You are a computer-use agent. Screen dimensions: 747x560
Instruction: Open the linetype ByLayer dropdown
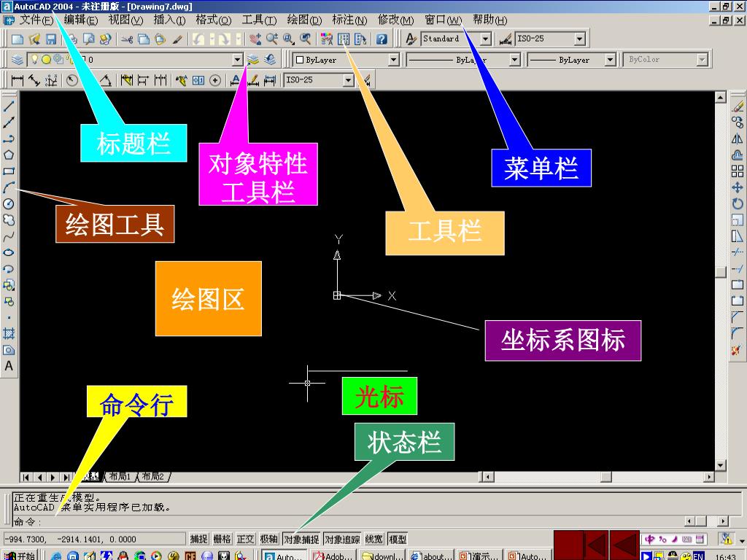pos(514,60)
